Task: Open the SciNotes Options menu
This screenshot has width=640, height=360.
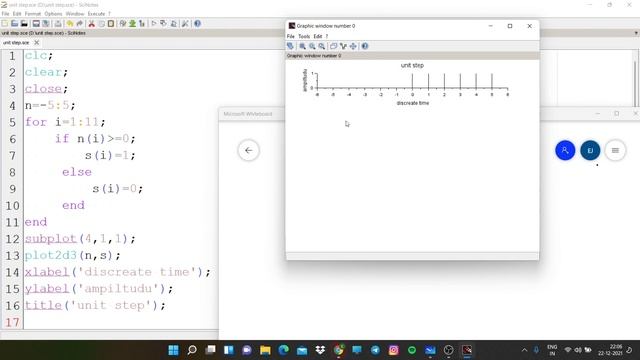Action: point(53,13)
